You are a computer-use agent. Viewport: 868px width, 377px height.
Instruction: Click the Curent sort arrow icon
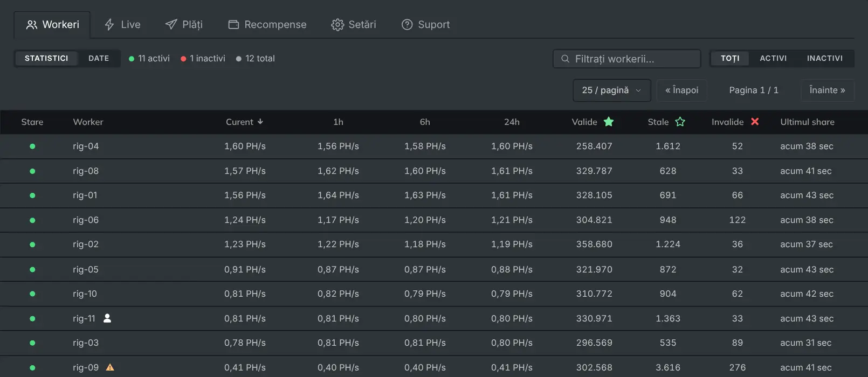tap(260, 122)
